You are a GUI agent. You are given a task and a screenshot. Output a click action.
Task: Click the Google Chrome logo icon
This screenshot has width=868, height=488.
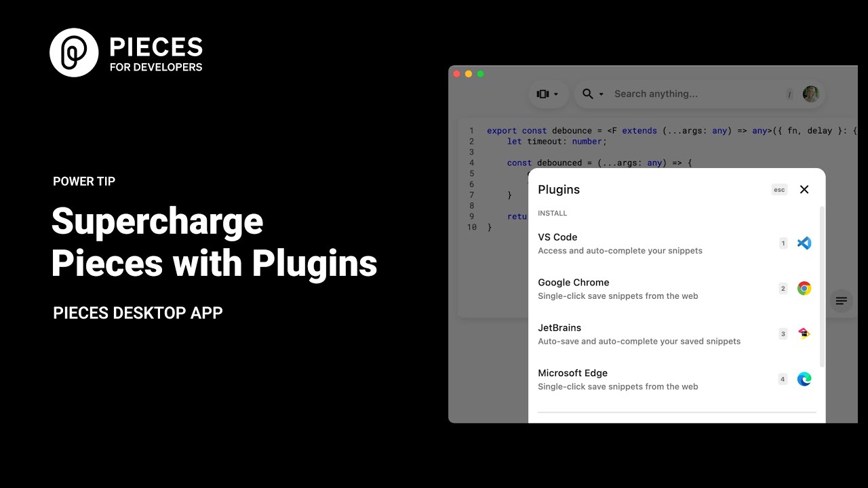click(x=804, y=289)
